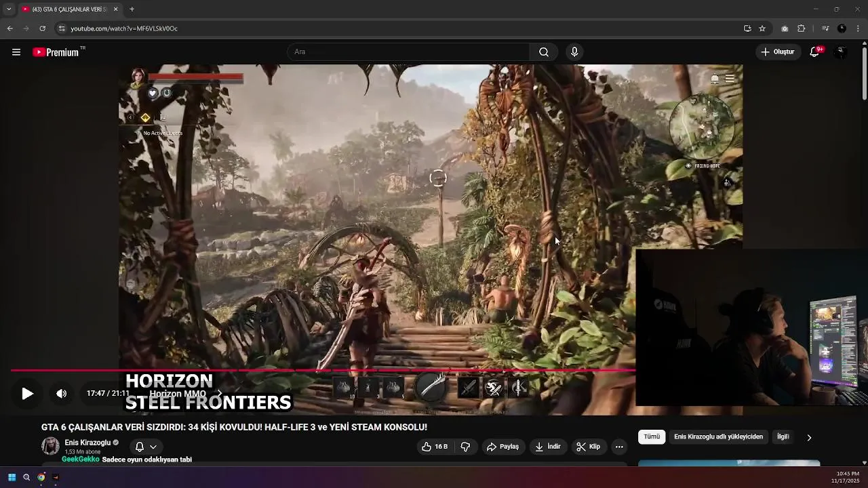Image resolution: width=868 pixels, height=488 pixels.
Task: Share the video via Paylaş
Action: pyautogui.click(x=502, y=447)
